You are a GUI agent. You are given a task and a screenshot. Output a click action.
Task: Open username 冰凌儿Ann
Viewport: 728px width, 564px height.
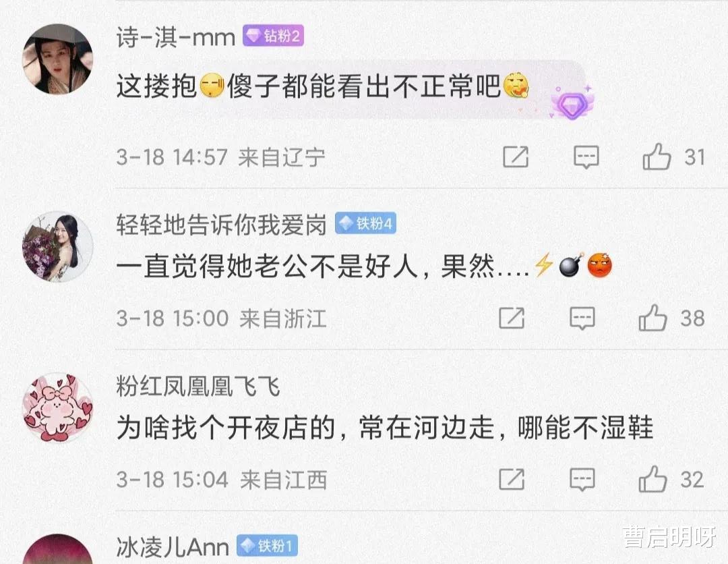173,547
